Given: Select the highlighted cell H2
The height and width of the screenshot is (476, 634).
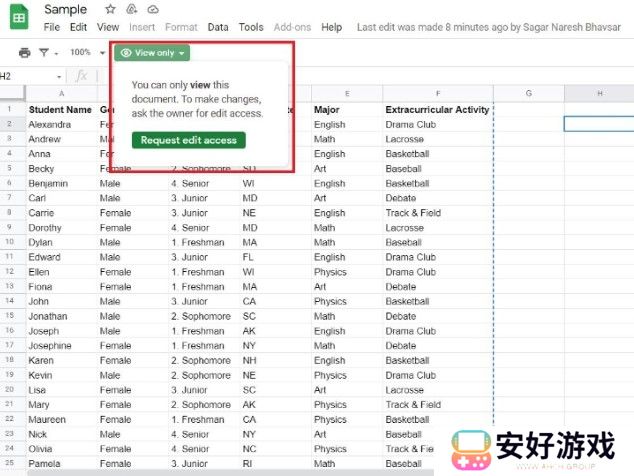Looking at the screenshot, I should tap(599, 124).
